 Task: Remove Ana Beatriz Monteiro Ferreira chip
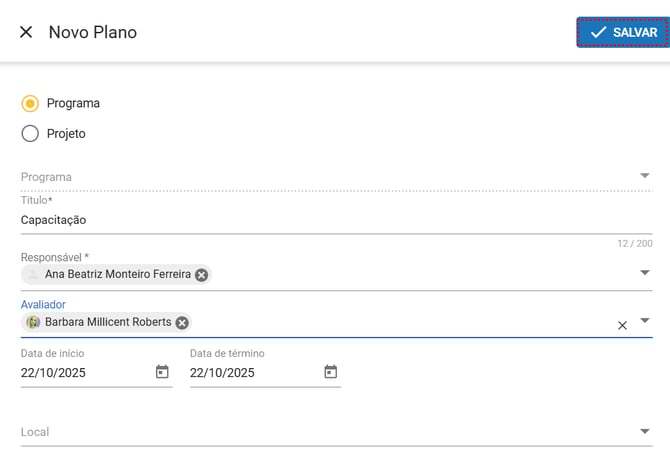pyautogui.click(x=202, y=275)
